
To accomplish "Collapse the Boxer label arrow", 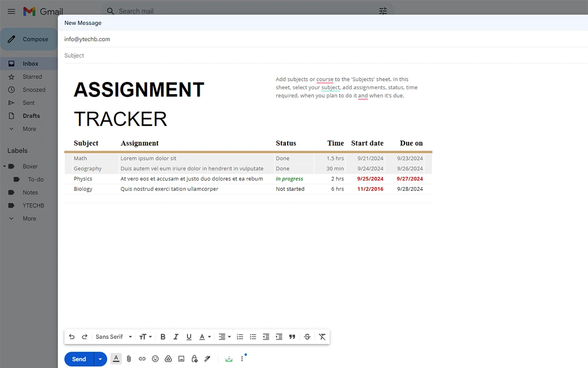I will click(4, 166).
